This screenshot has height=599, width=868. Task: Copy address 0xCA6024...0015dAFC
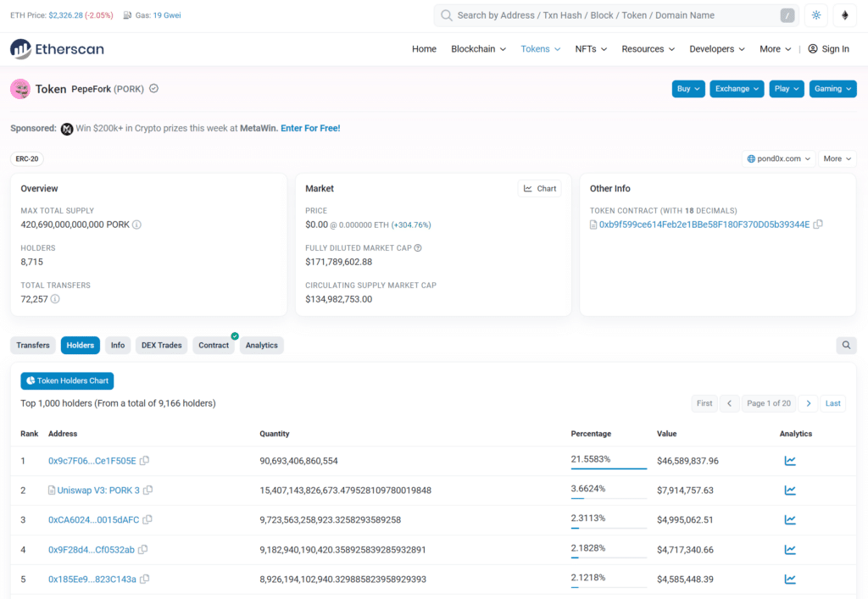[x=147, y=520]
